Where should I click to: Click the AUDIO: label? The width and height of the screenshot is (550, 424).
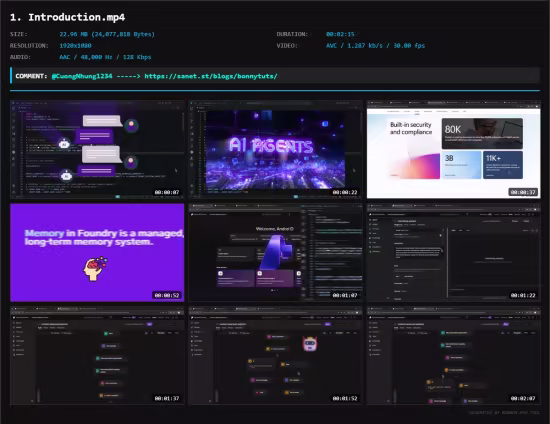pos(20,57)
